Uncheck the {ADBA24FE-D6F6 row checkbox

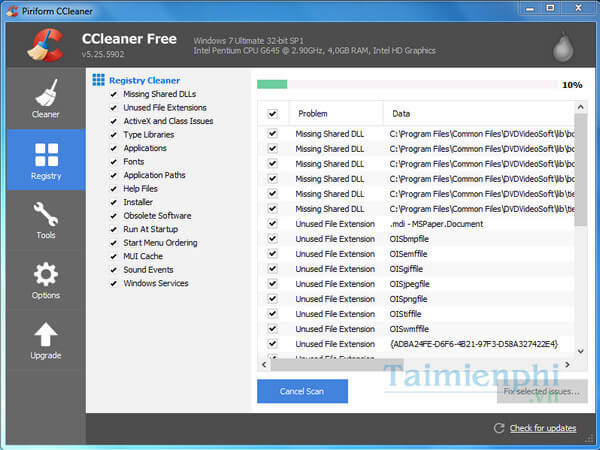(x=272, y=344)
